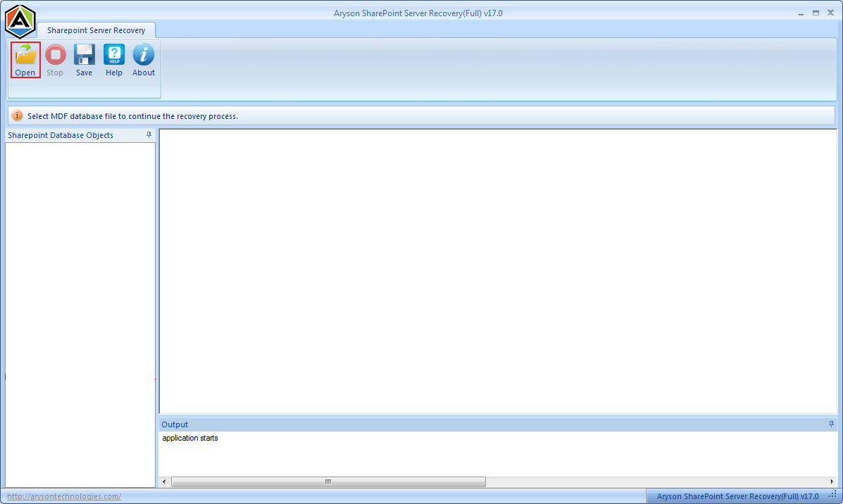843x504 pixels.
Task: Open the Help documentation
Action: pyautogui.click(x=113, y=60)
